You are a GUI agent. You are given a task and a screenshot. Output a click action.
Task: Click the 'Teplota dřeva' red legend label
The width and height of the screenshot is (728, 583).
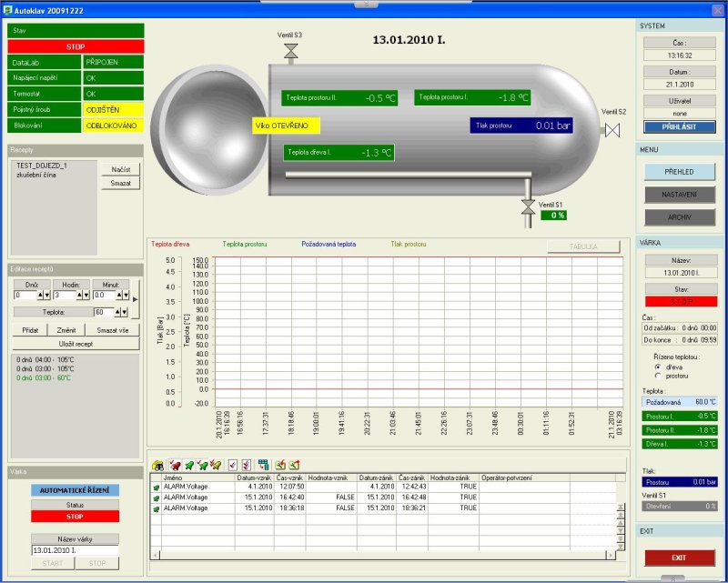click(170, 244)
